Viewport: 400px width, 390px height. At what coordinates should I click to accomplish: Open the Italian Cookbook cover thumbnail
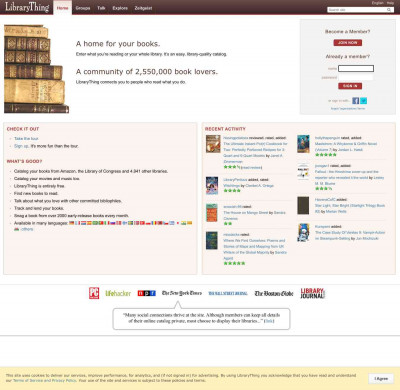(x=213, y=144)
